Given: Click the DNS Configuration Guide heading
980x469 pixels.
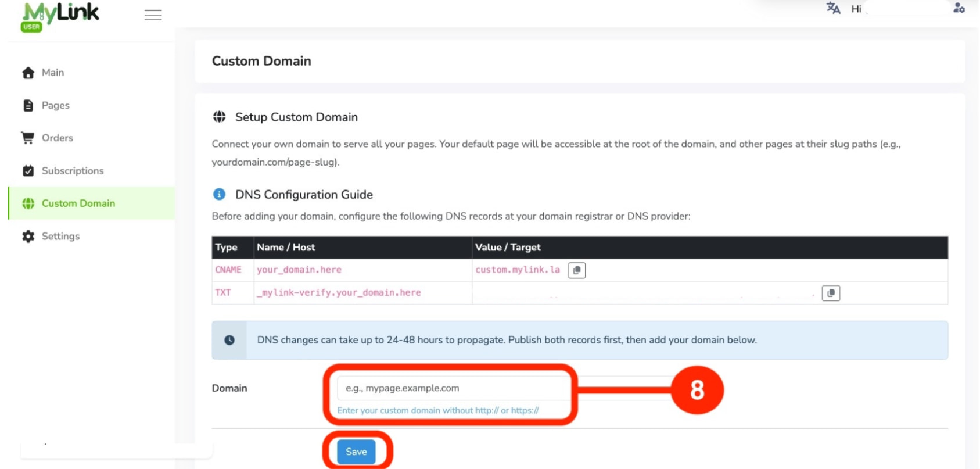Looking at the screenshot, I should click(x=304, y=194).
